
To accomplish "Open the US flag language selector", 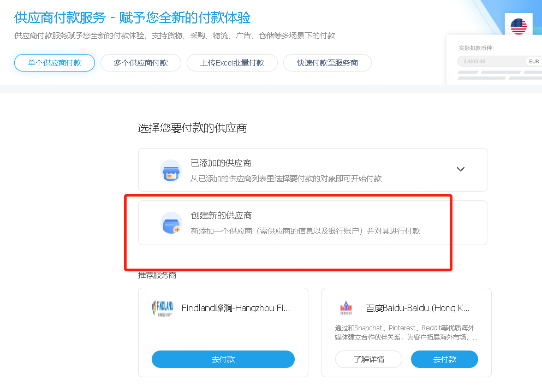I will coord(518,25).
